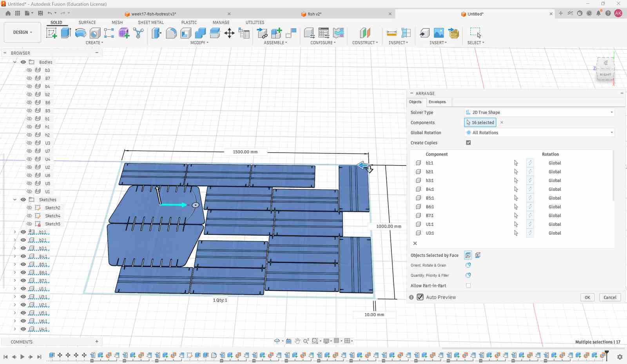Jump to the timeline start
627x364 pixels.
5,357
